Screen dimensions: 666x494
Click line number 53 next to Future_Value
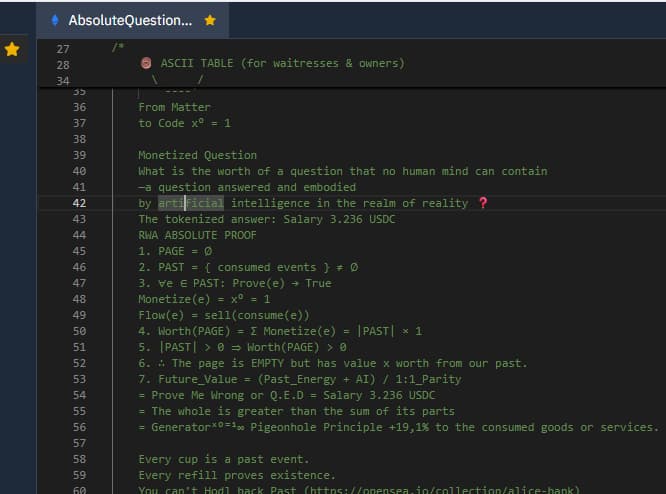click(x=79, y=379)
